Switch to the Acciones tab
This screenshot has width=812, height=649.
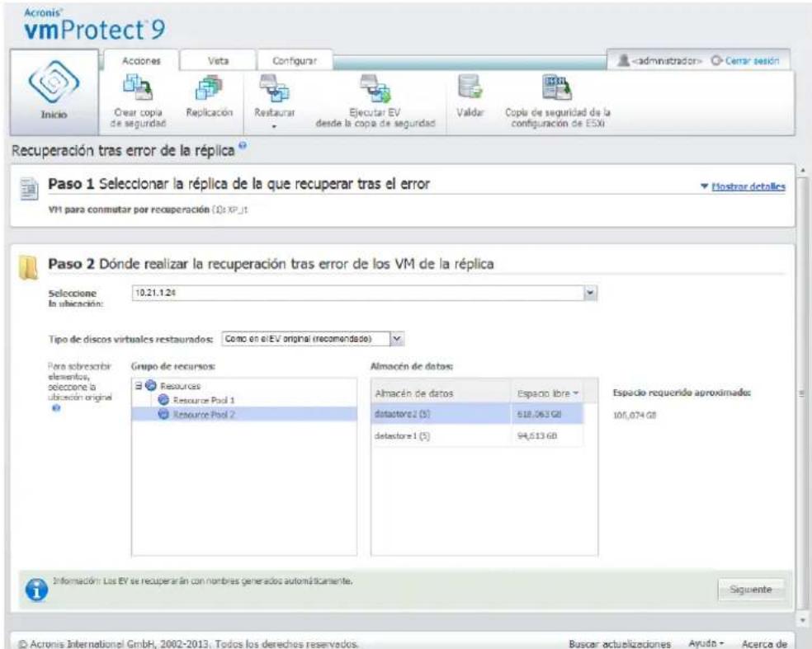click(x=141, y=61)
